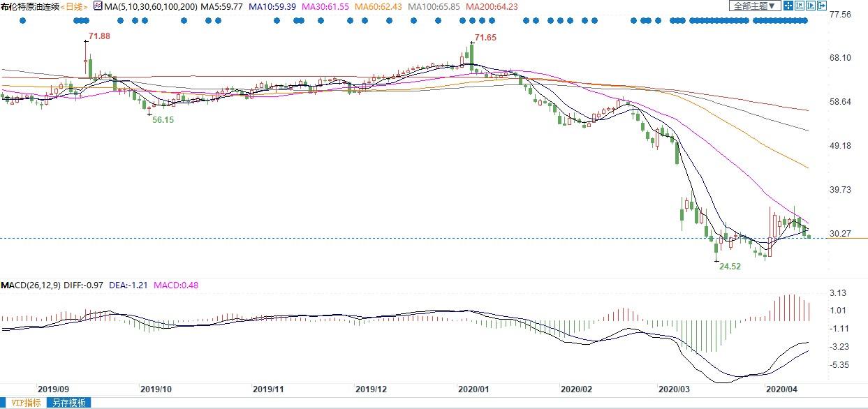The height and width of the screenshot is (409, 868).
Task: Click the 71.88 high price marker
Action: [99, 36]
